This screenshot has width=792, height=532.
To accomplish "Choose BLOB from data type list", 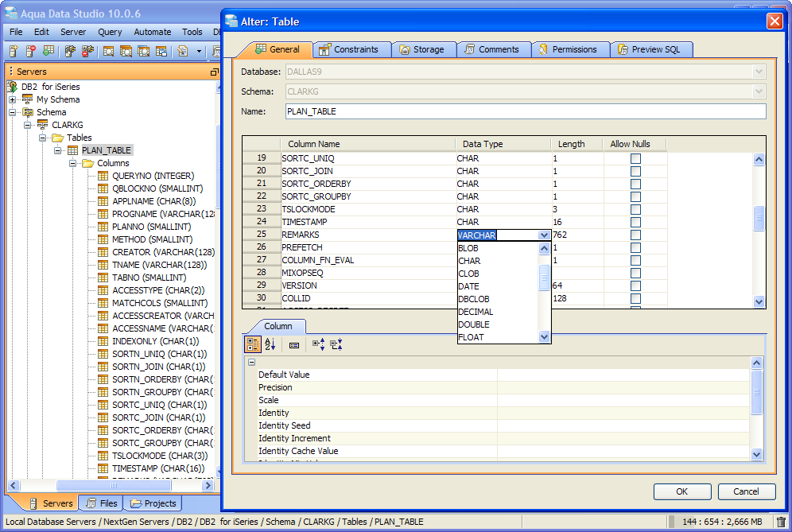I will tap(498, 248).
